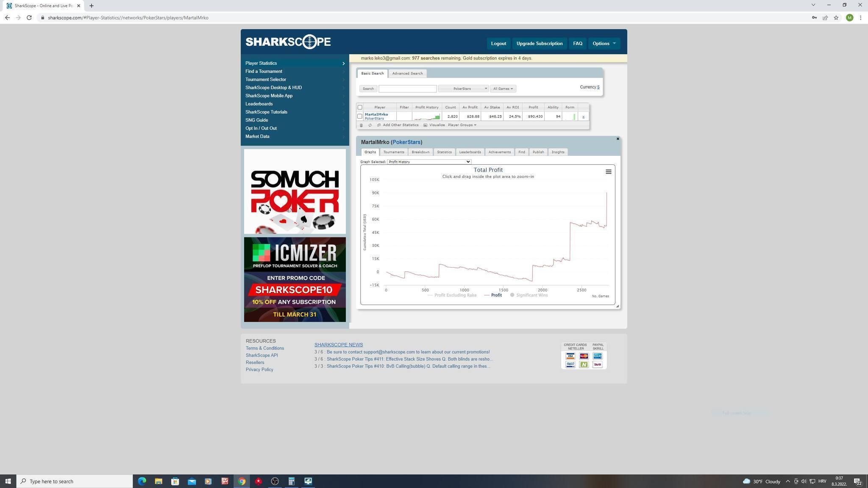Open SHARKSCOPE NEWS heading link
Screen dimensions: 868x488
pyautogui.click(x=339, y=345)
